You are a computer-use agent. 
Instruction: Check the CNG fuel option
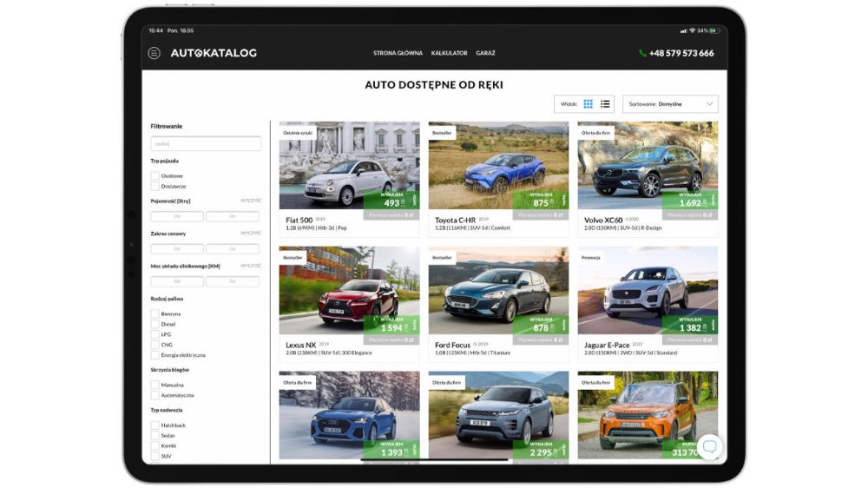[155, 345]
